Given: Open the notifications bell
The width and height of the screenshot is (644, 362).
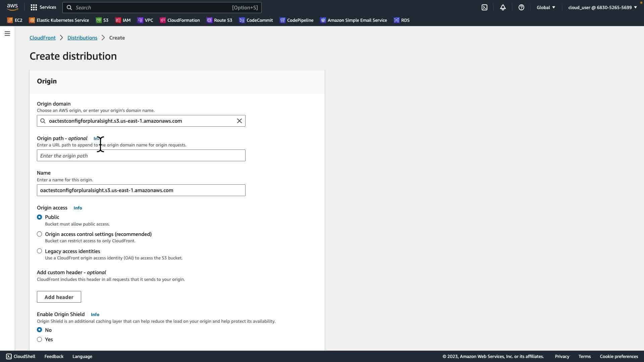Looking at the screenshot, I should pyautogui.click(x=503, y=7).
